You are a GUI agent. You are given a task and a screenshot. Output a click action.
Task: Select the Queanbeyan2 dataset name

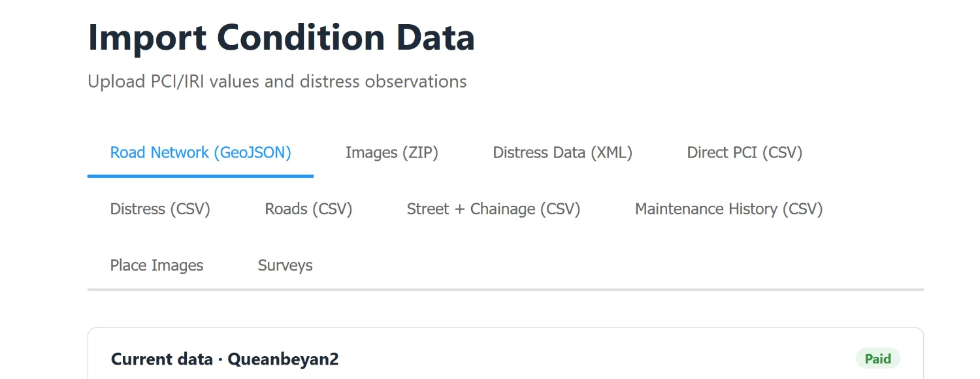click(283, 359)
